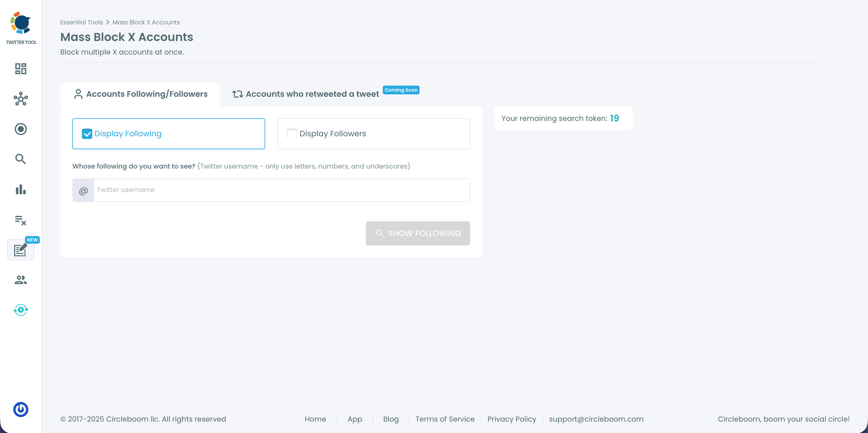Image resolution: width=868 pixels, height=433 pixels.
Task: Switch to Accounts Following/Followers tab
Action: pos(140,94)
